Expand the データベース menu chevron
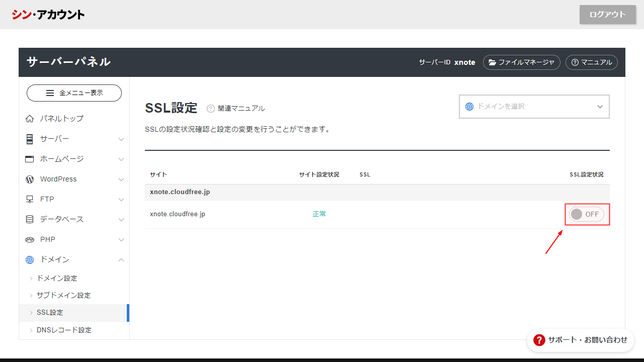 tap(121, 219)
